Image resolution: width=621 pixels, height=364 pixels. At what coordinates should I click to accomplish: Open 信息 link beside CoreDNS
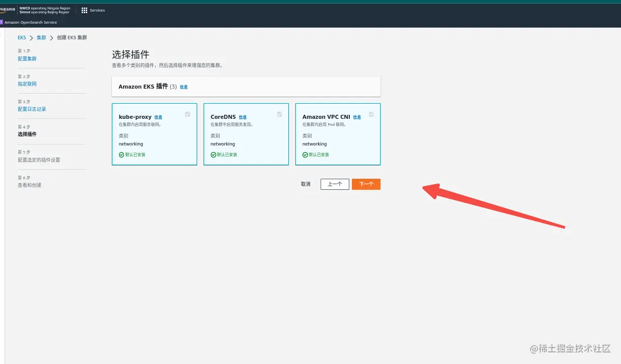[243, 117]
